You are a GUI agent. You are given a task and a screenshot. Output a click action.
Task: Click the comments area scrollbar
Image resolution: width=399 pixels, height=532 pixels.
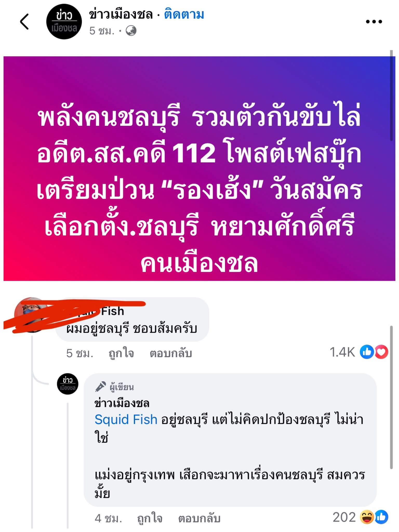coord(392,397)
